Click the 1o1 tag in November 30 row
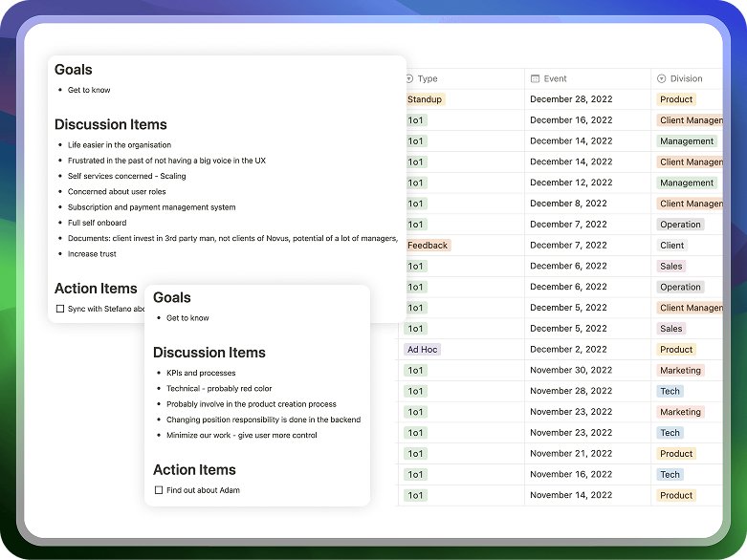 (x=415, y=370)
